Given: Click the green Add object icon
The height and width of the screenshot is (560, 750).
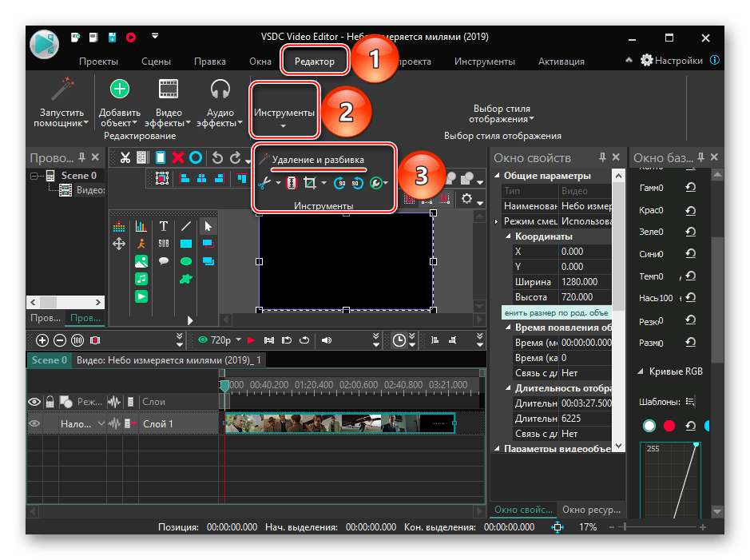Looking at the screenshot, I should (119, 89).
